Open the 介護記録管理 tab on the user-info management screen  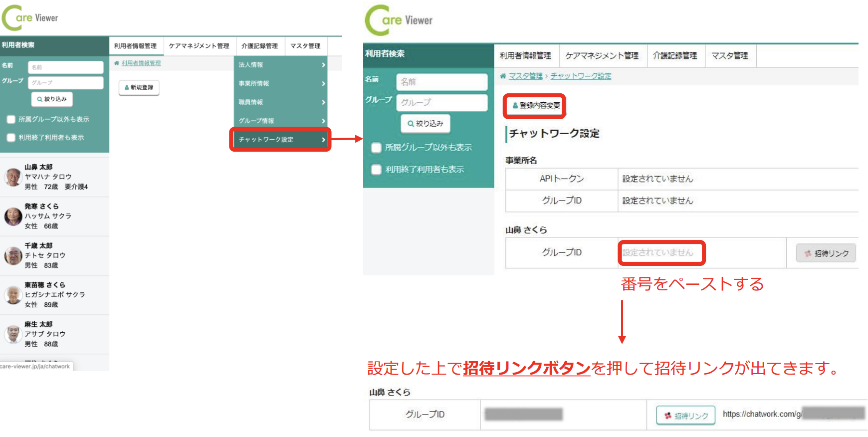tap(260, 46)
